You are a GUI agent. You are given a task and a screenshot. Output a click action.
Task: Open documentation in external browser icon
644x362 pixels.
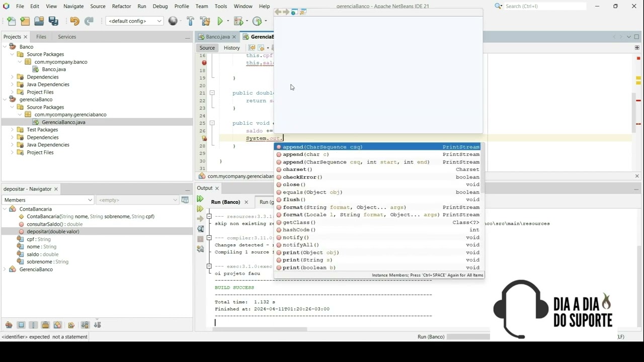295,12
